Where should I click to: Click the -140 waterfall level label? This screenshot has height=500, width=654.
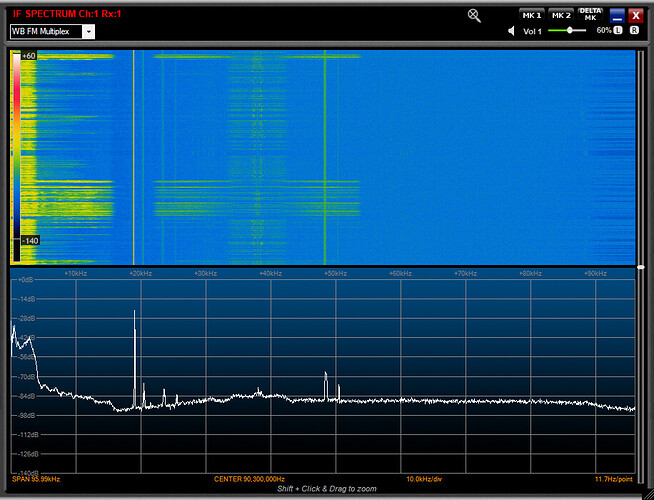[28, 241]
